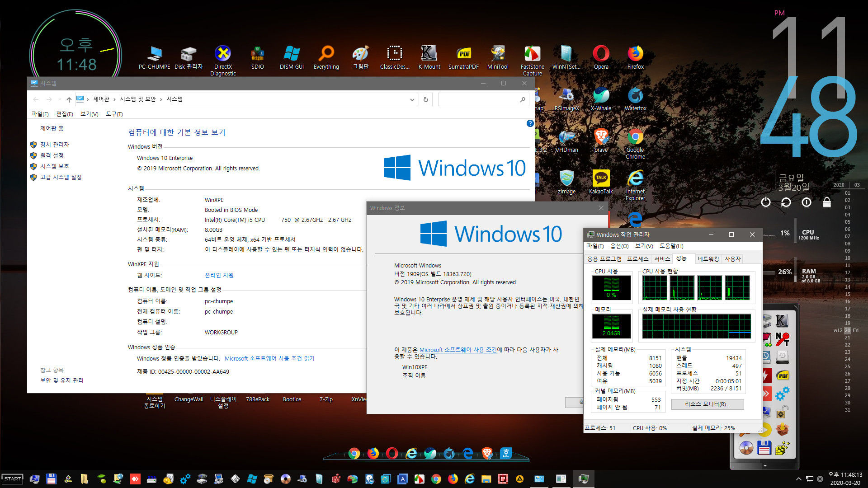Click 온라인 지원 website link
868x488 pixels.
tap(219, 275)
